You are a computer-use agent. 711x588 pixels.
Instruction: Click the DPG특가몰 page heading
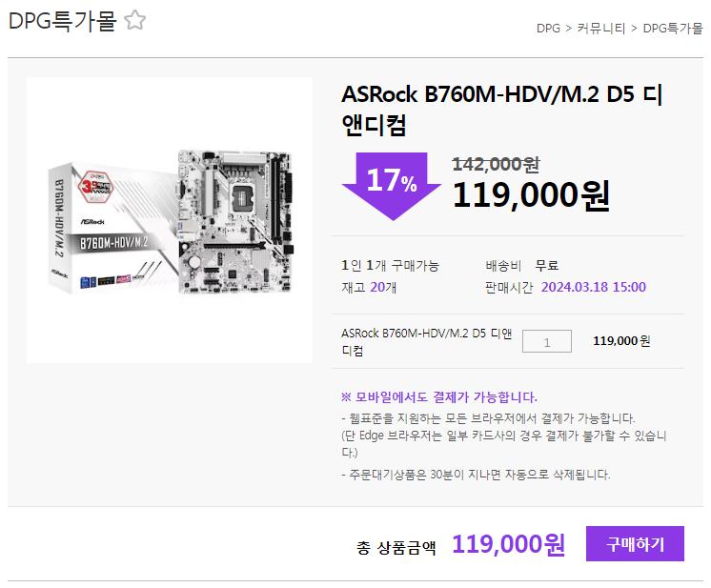click(63, 21)
